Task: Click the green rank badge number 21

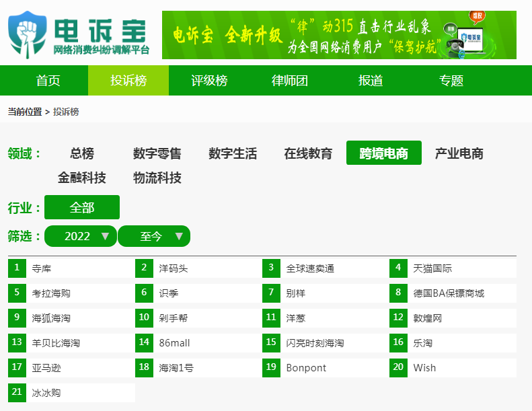Action: click(x=17, y=393)
